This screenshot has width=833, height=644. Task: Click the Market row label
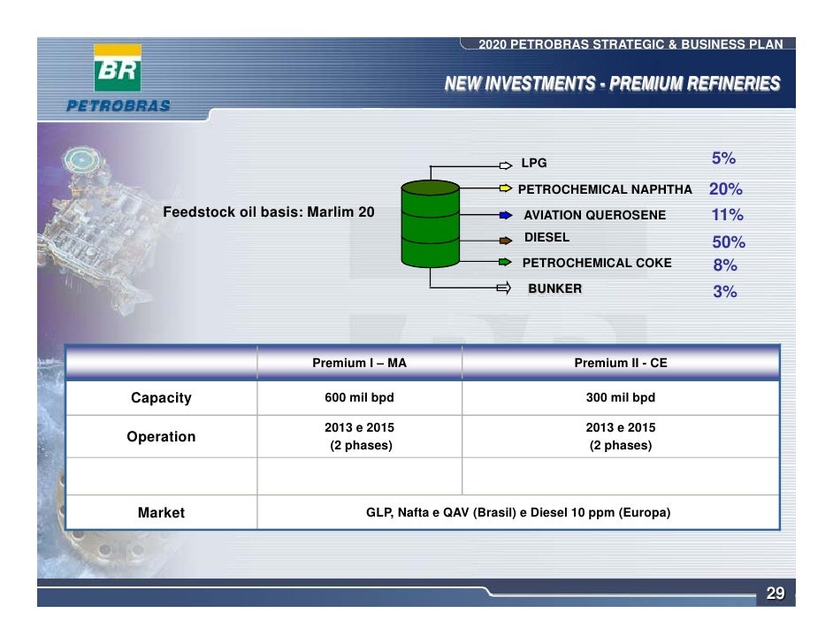[x=161, y=513]
